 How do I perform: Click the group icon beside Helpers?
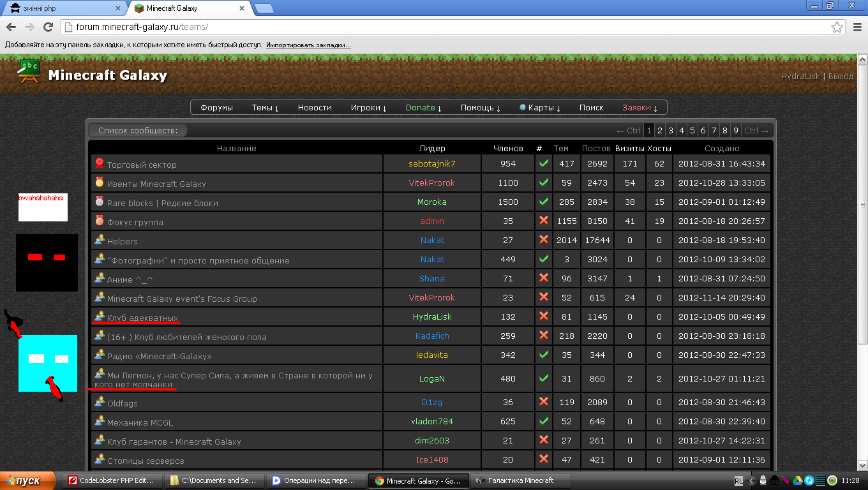(x=99, y=240)
